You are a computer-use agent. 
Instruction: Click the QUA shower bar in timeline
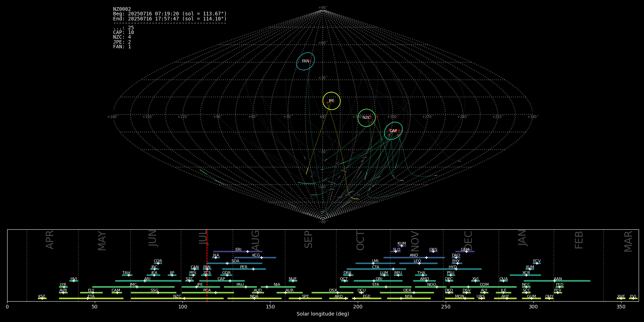pyautogui.click(x=503, y=281)
